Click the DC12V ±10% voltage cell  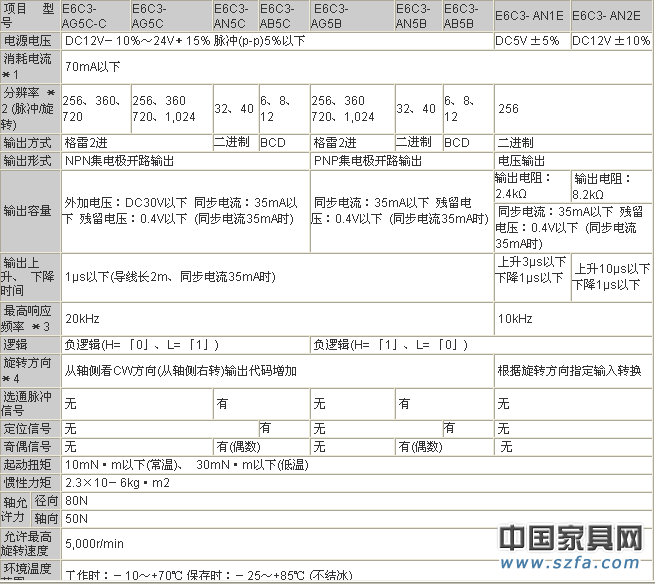(x=610, y=41)
